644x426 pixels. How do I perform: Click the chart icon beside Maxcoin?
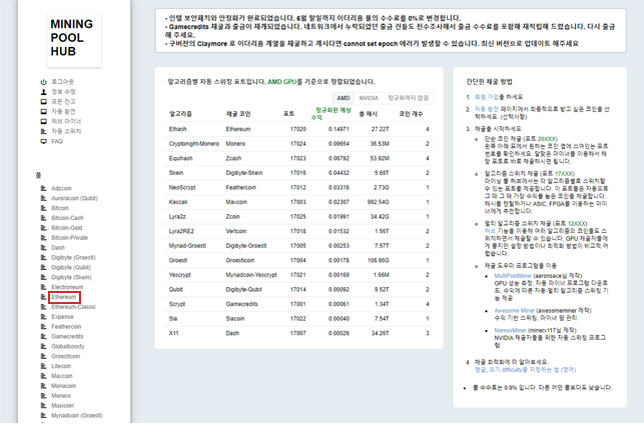pos(44,375)
